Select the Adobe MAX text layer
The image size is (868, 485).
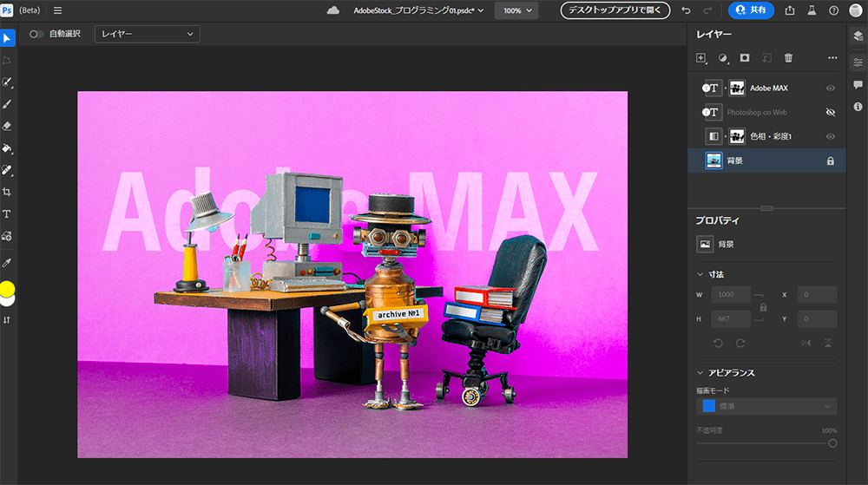click(766, 88)
